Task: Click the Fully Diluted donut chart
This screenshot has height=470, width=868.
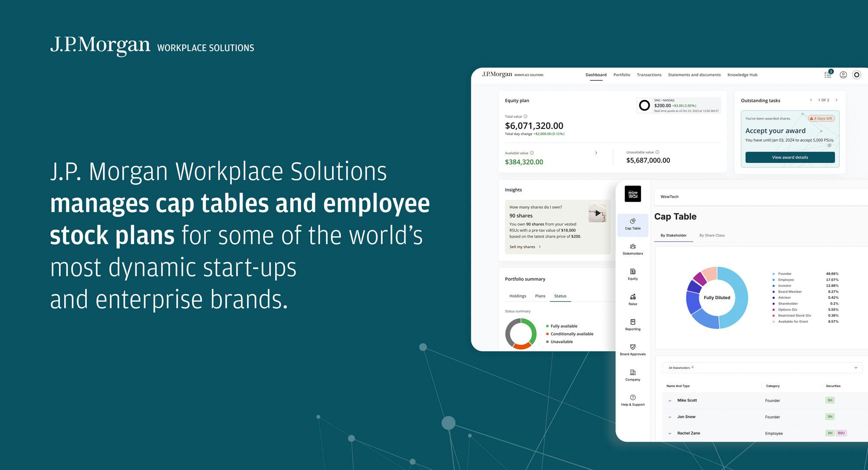Action: pyautogui.click(x=717, y=298)
